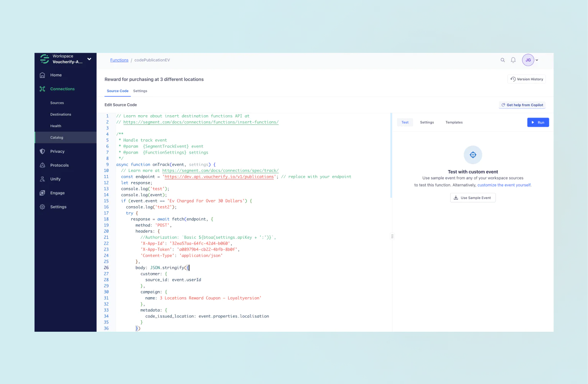Open the Privacy shield icon
The width and height of the screenshot is (588, 384).
point(43,151)
